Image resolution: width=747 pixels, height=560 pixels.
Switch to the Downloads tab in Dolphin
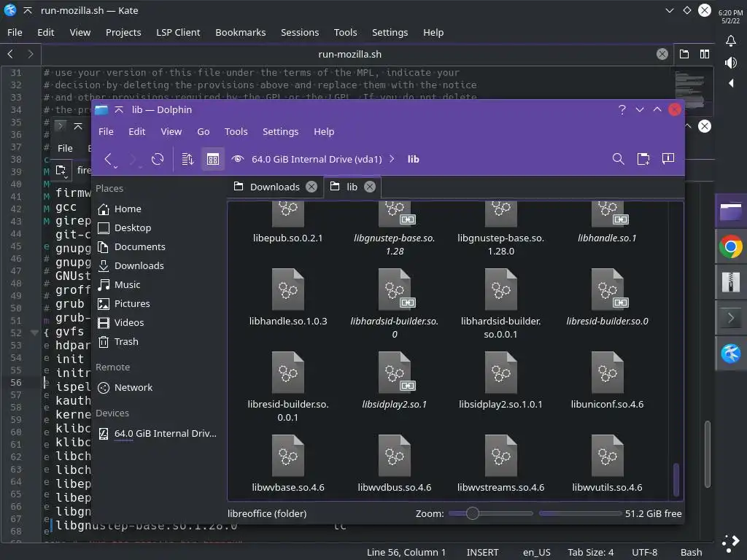coord(275,187)
